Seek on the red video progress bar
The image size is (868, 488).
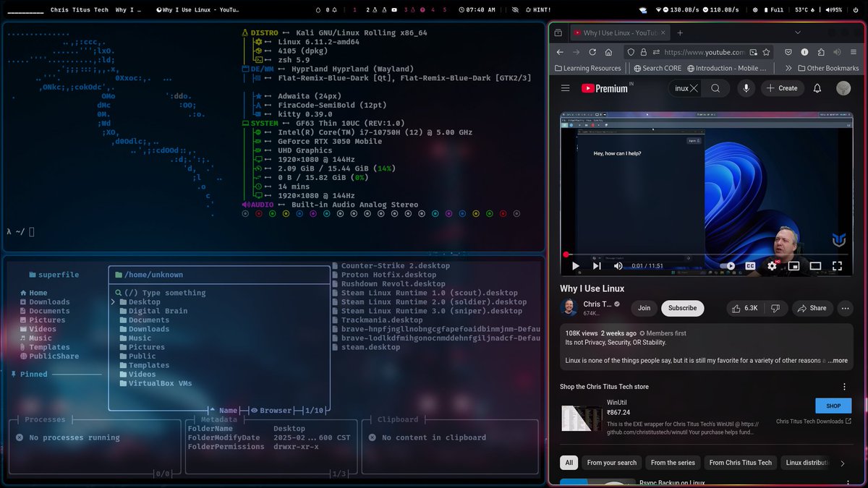coord(706,254)
